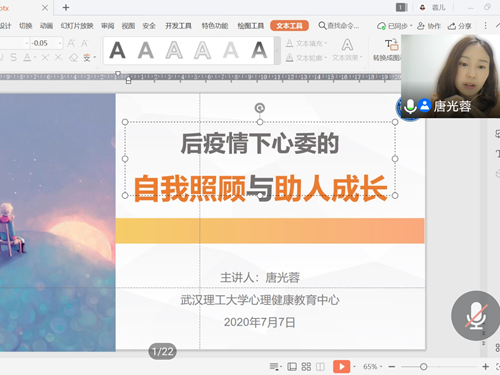
Task: Click the search command magnifier icon
Action: 322,25
